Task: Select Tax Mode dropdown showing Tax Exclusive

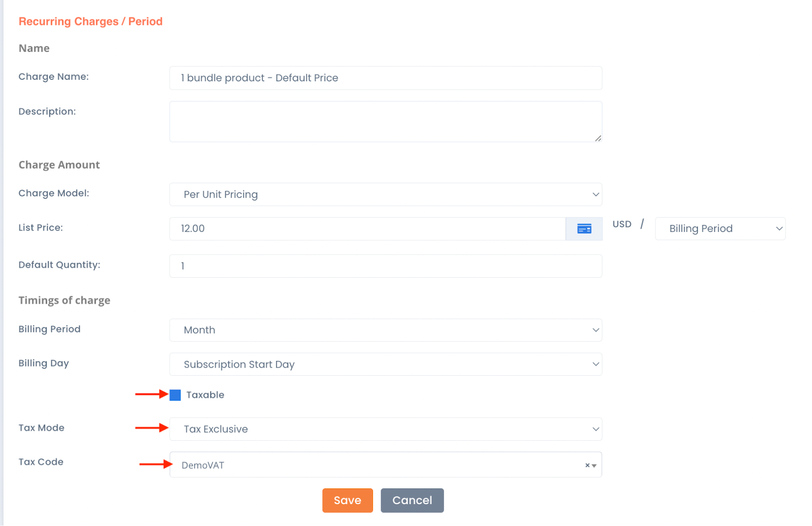Action: point(386,429)
